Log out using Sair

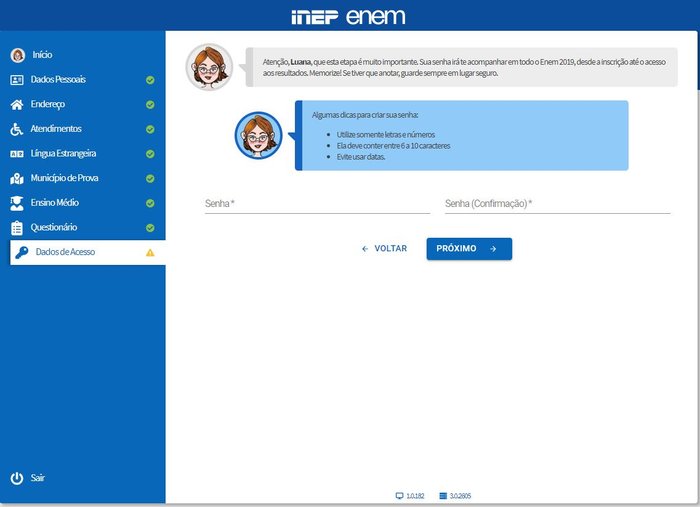point(38,478)
